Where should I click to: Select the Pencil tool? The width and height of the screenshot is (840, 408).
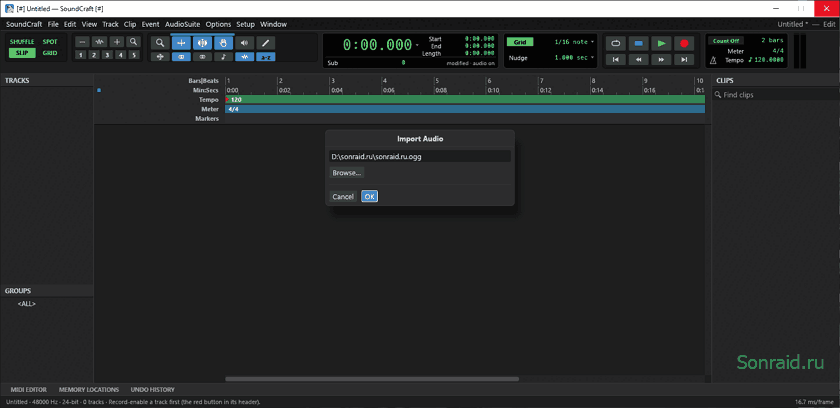[x=265, y=43]
